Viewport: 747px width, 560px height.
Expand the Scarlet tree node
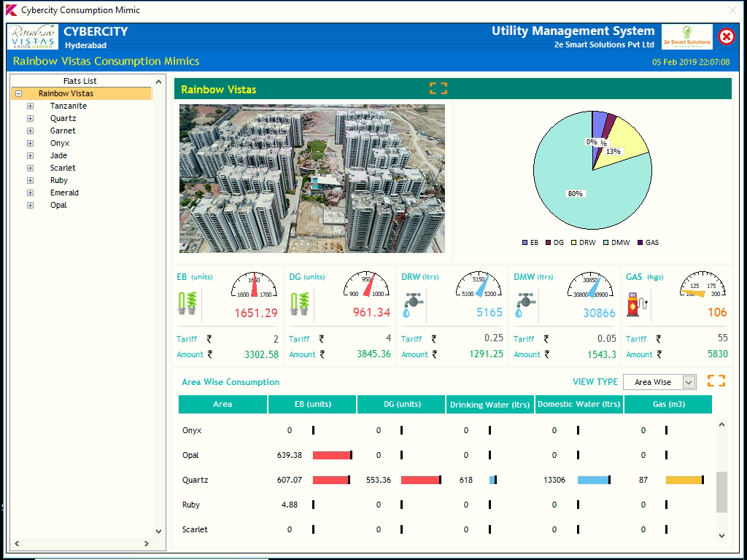(x=30, y=168)
